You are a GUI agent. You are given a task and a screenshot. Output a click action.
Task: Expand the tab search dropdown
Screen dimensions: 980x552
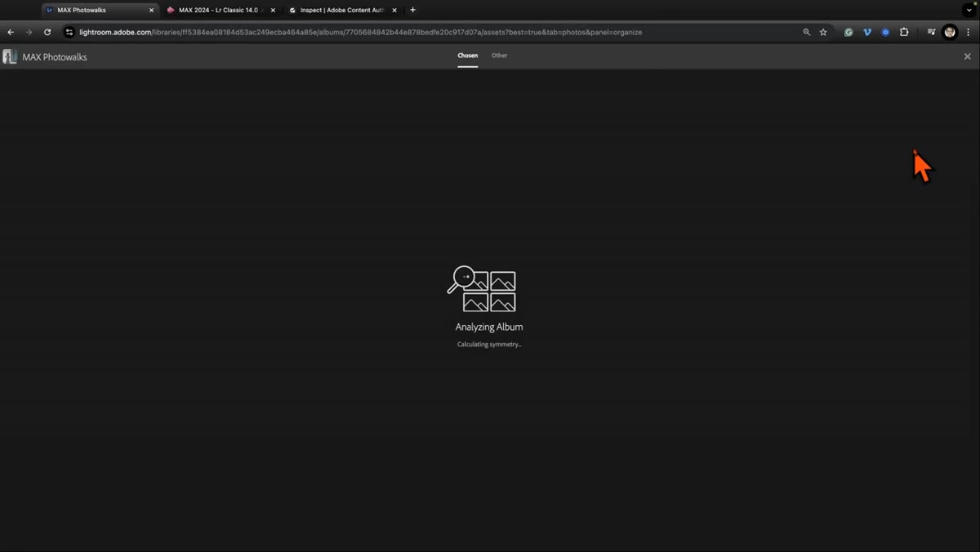pos(969,10)
